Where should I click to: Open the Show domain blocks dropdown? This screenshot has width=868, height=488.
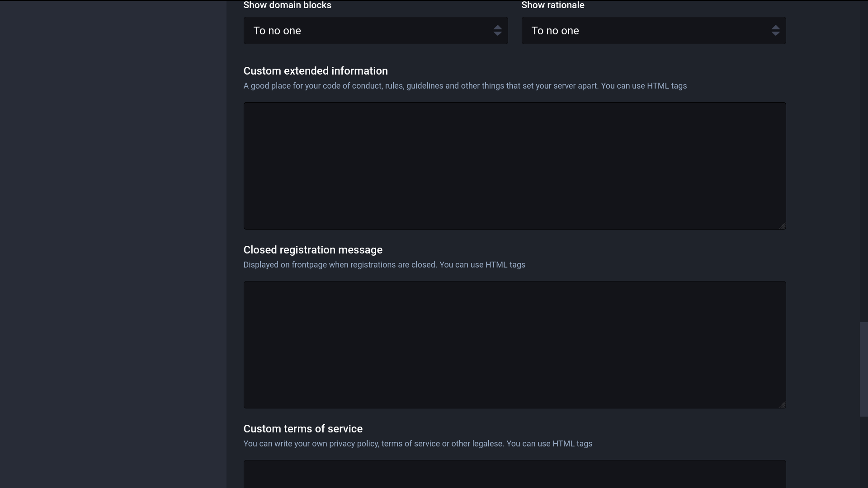tap(375, 31)
